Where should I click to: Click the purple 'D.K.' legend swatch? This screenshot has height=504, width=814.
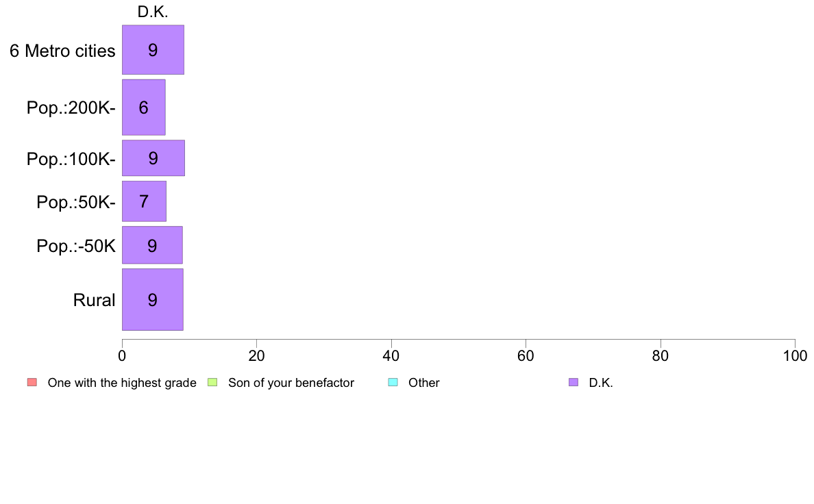point(573,383)
